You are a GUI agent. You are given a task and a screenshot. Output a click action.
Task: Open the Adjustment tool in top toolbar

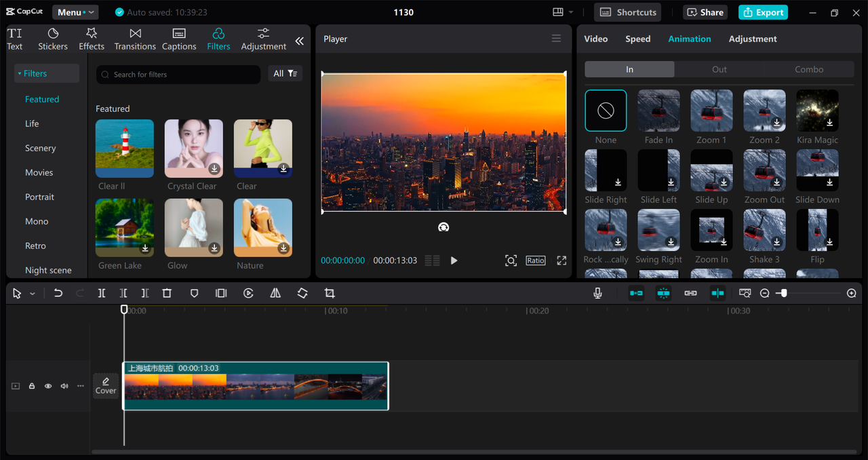pyautogui.click(x=264, y=39)
